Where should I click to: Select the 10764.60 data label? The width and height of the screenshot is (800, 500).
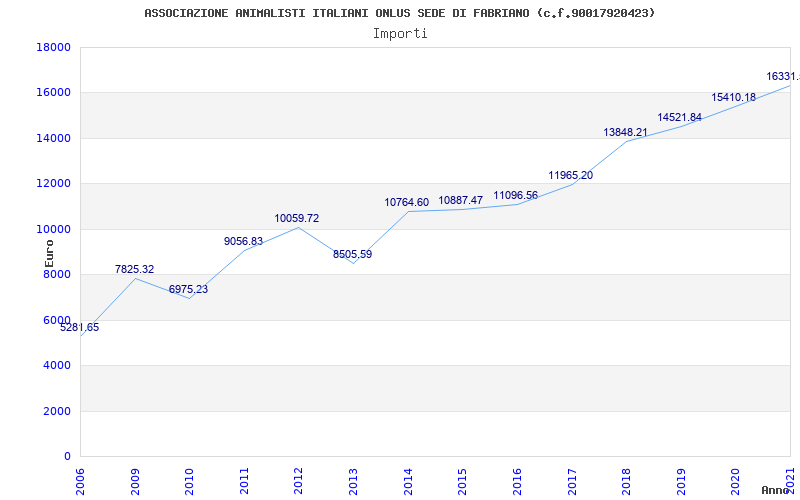[x=407, y=203]
